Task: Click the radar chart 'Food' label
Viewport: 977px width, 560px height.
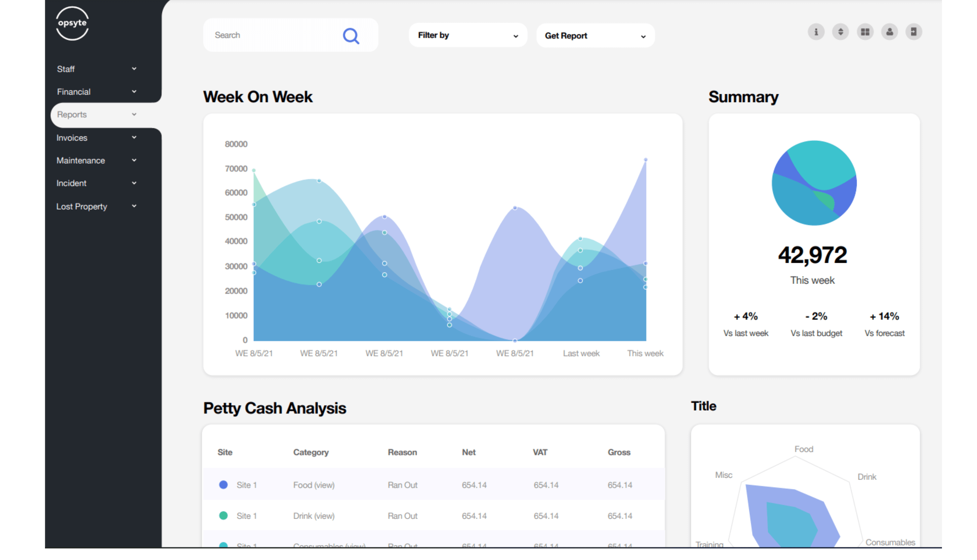Action: click(x=803, y=449)
